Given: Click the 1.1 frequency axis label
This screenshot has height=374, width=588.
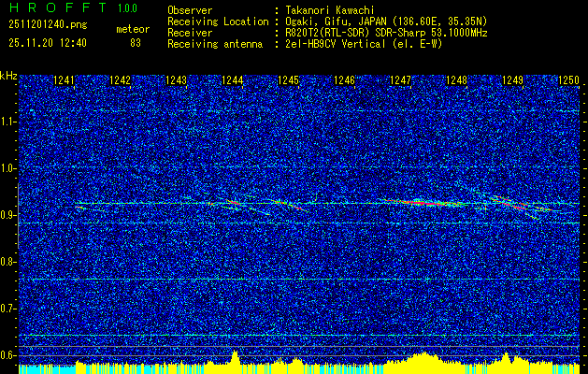Looking at the screenshot, I should [x=8, y=122].
